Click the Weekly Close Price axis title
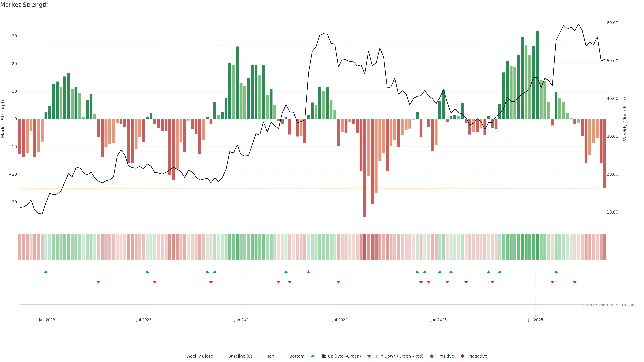Screen dimensions: 644x362 pyautogui.click(x=625, y=119)
